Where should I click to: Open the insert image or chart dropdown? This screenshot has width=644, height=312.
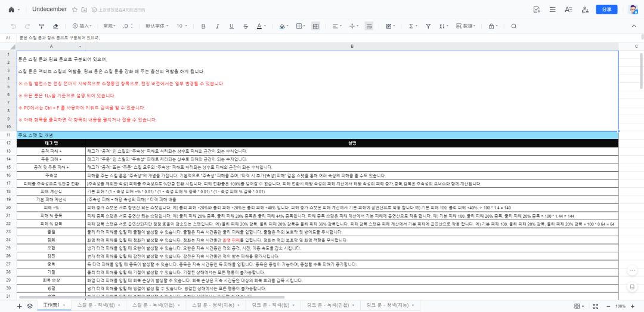tap(390, 26)
